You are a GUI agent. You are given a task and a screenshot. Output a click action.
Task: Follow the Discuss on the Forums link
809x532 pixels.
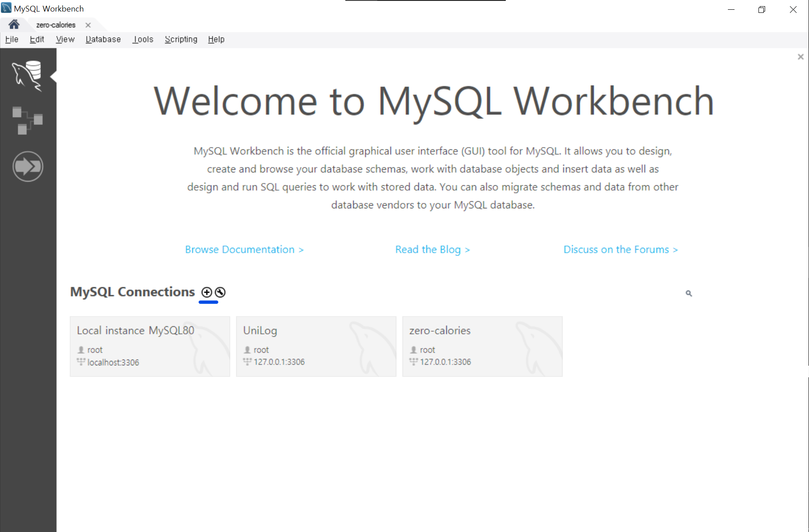(x=621, y=250)
